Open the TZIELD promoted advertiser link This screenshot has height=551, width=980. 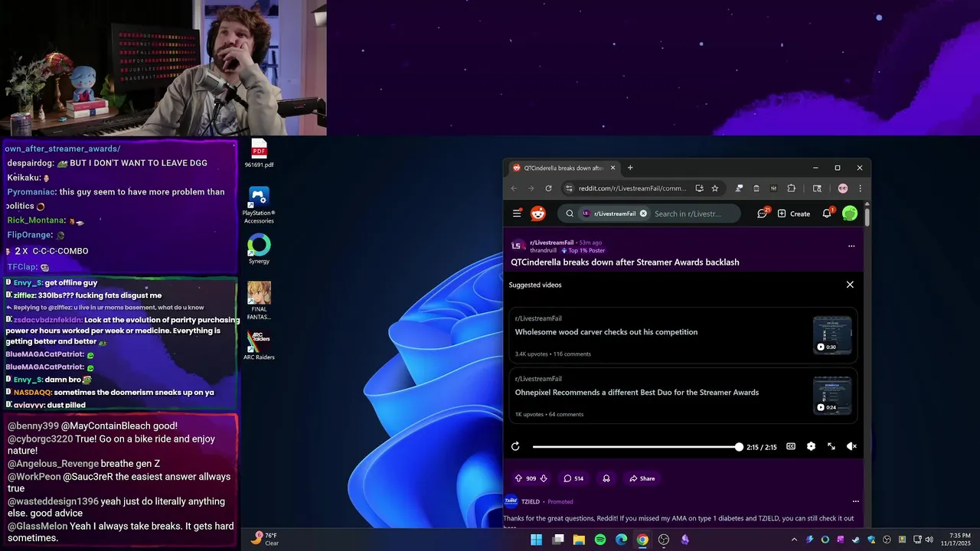531,501
